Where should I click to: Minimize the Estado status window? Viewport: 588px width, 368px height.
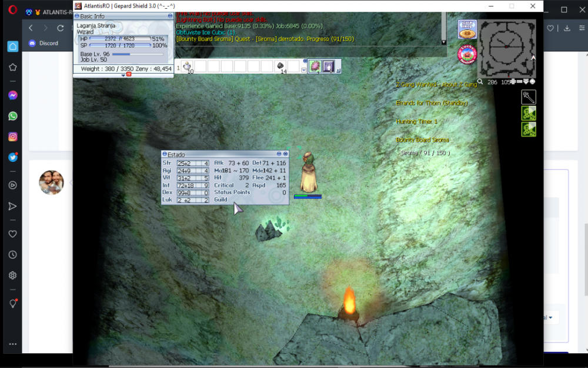tap(279, 154)
